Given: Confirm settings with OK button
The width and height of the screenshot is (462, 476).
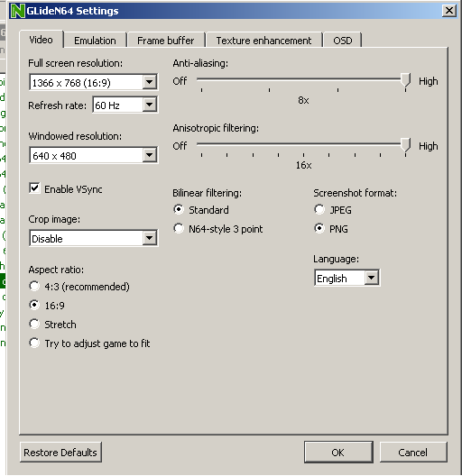Looking at the screenshot, I should click(x=338, y=453).
